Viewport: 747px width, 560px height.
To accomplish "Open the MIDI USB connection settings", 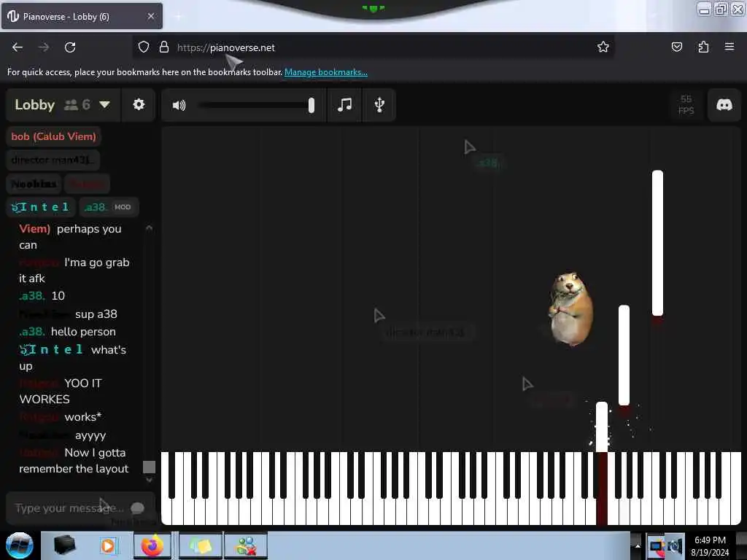I will 379,104.
